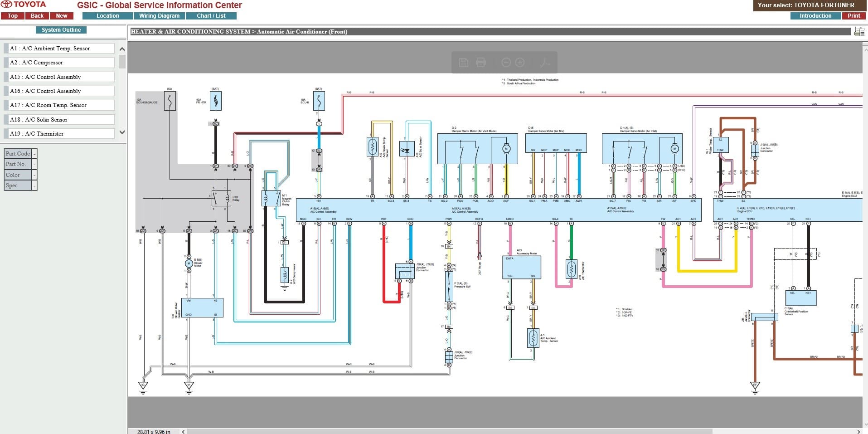This screenshot has height=434, width=868.
Task: Click the document icon beside the diagram title
Action: click(859, 31)
